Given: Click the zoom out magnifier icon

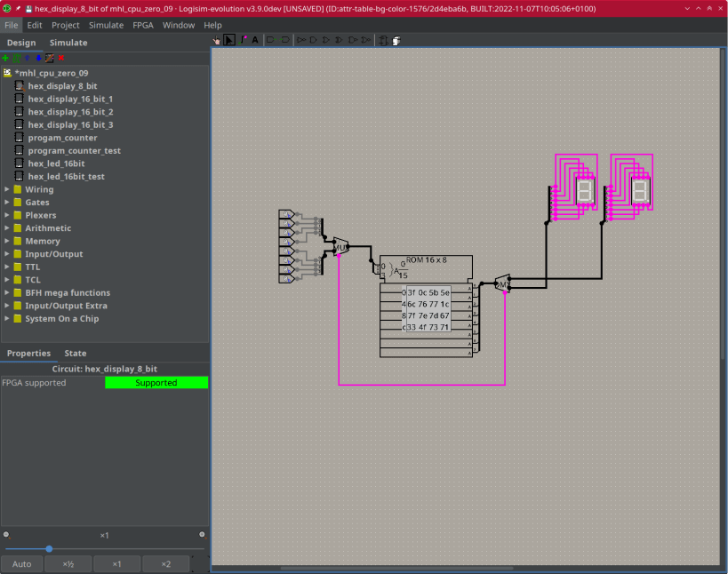Looking at the screenshot, I should [x=6, y=534].
